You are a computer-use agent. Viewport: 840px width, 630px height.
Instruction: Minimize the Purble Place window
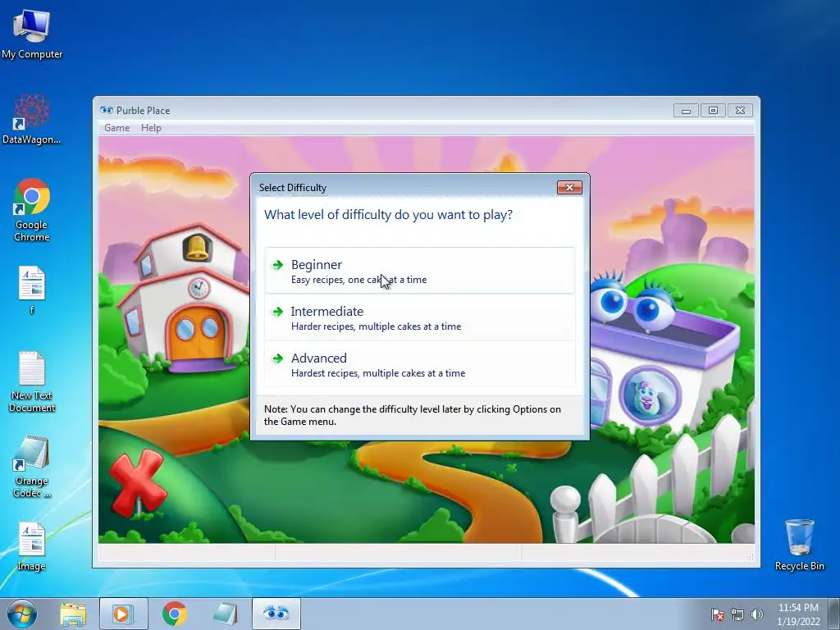pos(687,111)
